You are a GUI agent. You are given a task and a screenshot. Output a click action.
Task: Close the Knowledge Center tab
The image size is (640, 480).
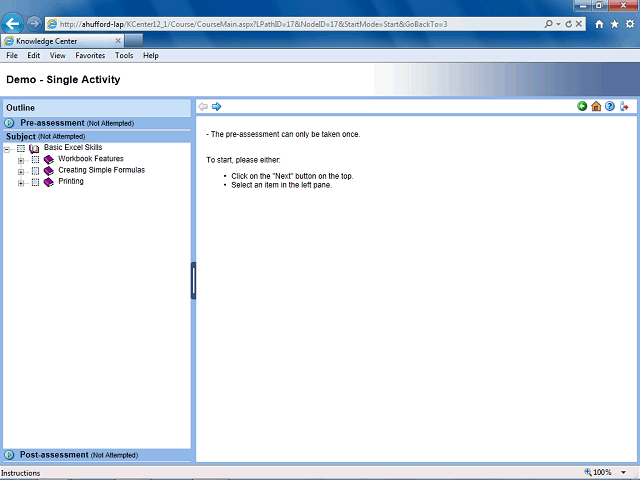click(118, 41)
